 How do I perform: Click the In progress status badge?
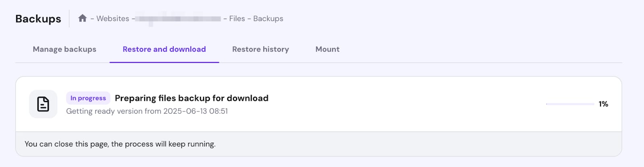[88, 98]
